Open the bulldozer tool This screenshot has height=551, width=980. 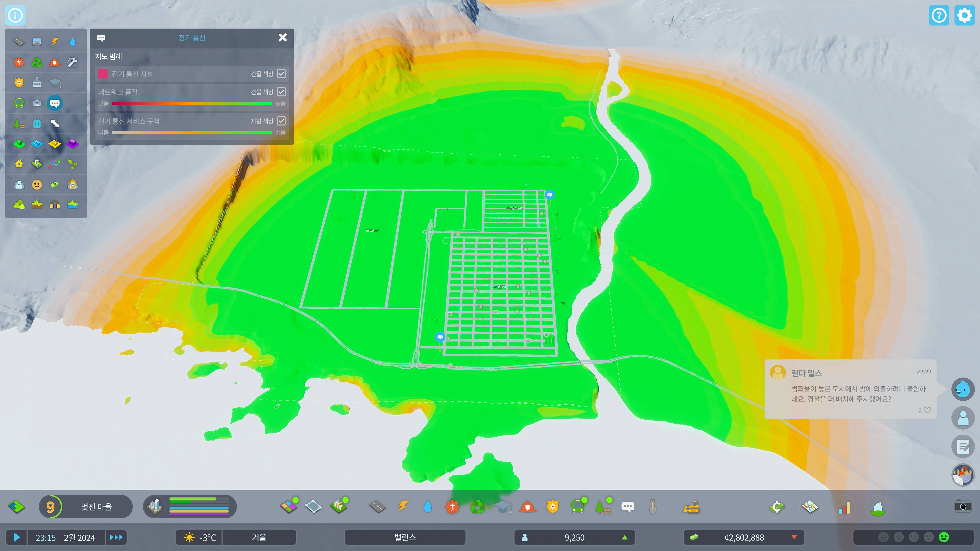pyautogui.click(x=691, y=507)
